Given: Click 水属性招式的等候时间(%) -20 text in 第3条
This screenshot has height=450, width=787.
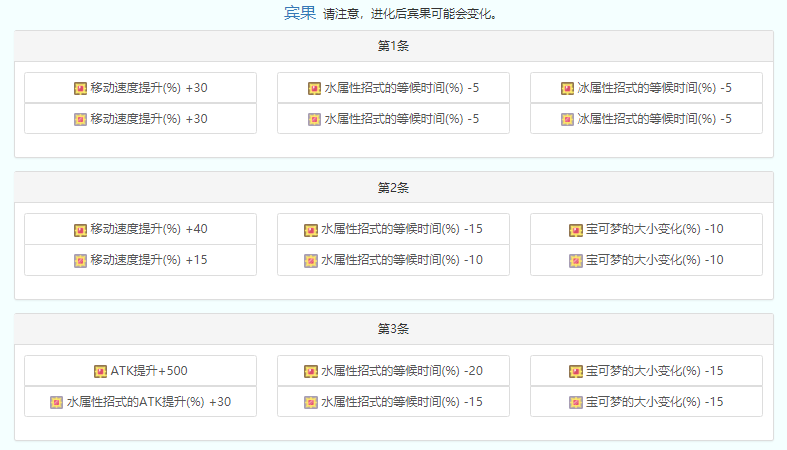Looking at the screenshot, I should tap(402, 371).
